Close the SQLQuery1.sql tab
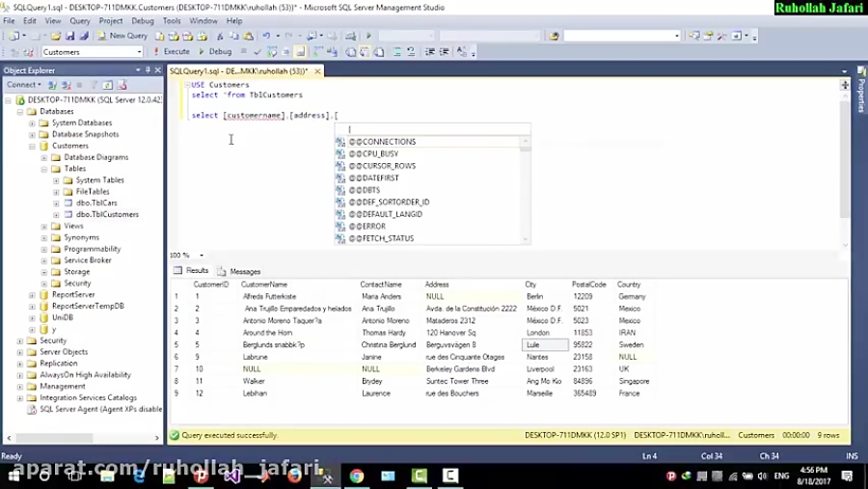Screen dimensions: 868x489 318,71
